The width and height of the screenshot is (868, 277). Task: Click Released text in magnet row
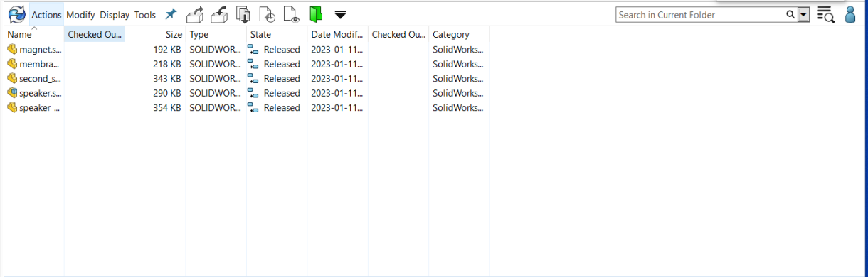[x=282, y=50]
